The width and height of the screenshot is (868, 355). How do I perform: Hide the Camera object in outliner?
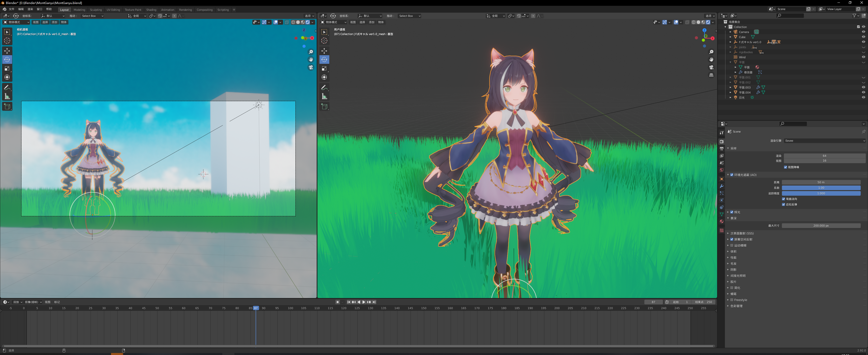coord(863,32)
